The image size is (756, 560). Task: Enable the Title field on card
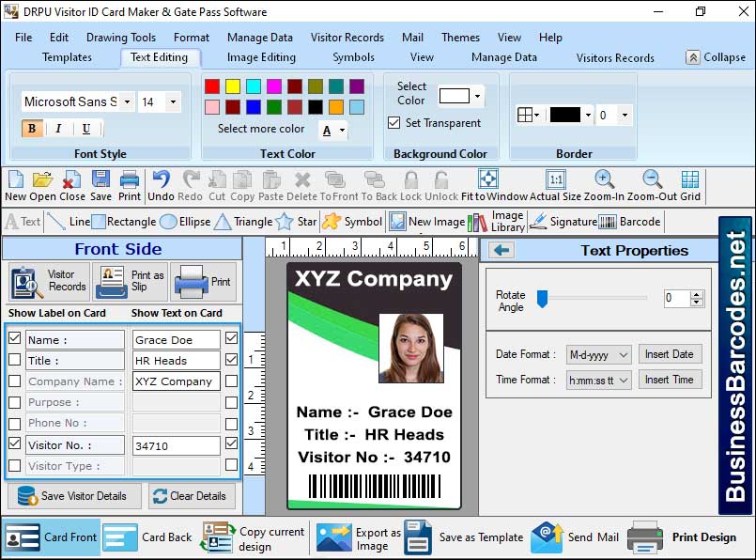click(x=16, y=360)
